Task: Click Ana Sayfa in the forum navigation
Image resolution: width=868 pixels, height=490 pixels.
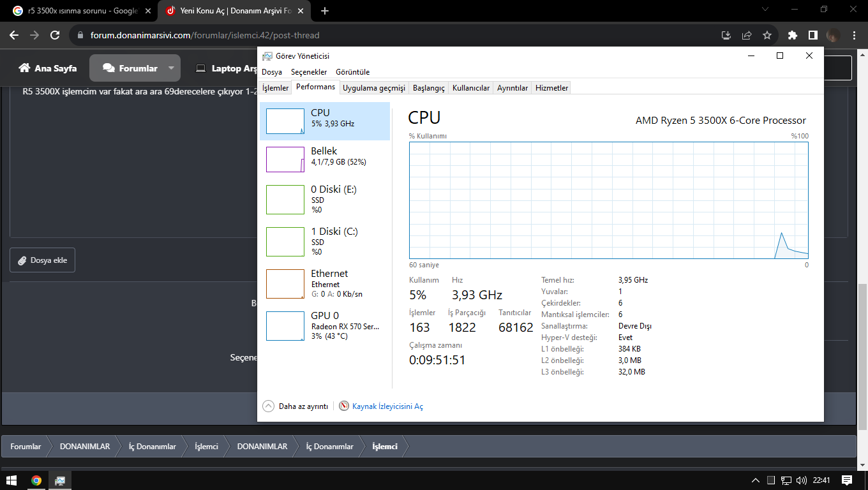Action: [x=48, y=68]
